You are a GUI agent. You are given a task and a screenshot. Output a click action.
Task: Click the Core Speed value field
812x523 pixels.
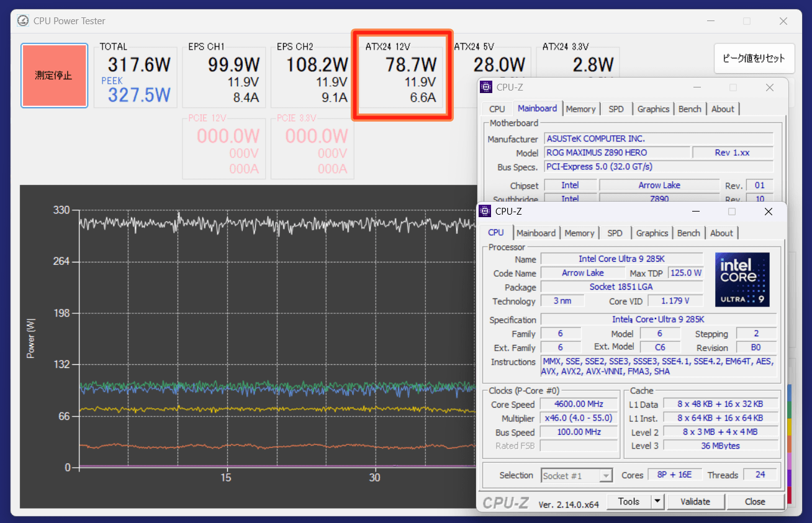pyautogui.click(x=579, y=405)
